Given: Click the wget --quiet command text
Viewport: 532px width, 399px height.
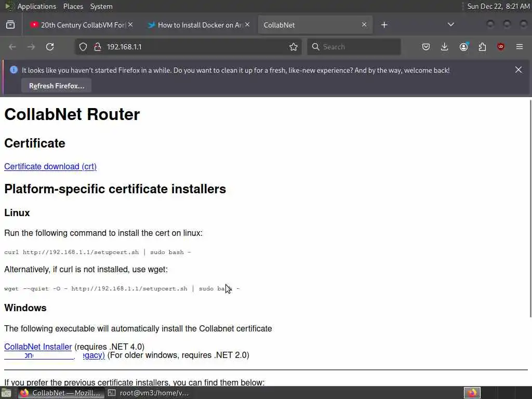Looking at the screenshot, I should click(122, 288).
